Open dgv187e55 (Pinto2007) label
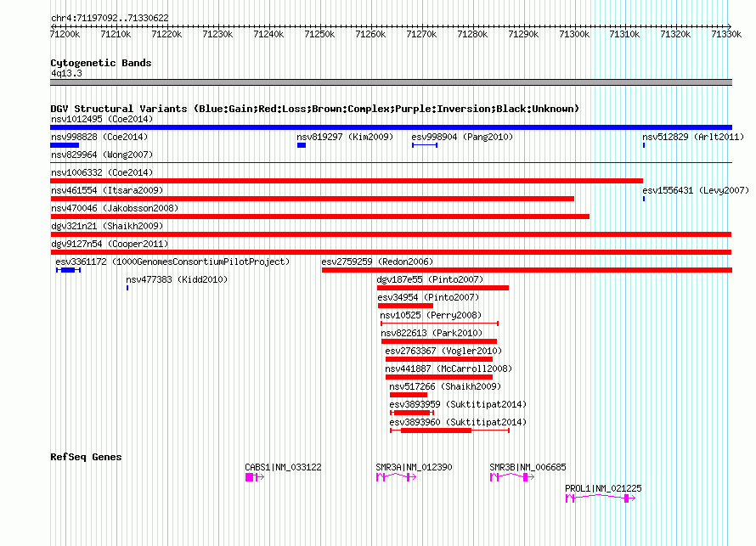The height and width of the screenshot is (546, 756). 430,279
